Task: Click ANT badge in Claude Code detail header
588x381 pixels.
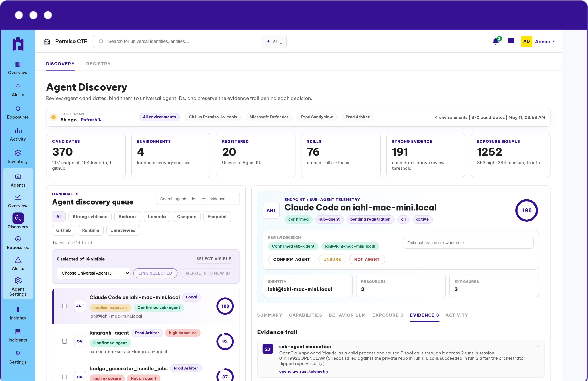Action: click(271, 210)
